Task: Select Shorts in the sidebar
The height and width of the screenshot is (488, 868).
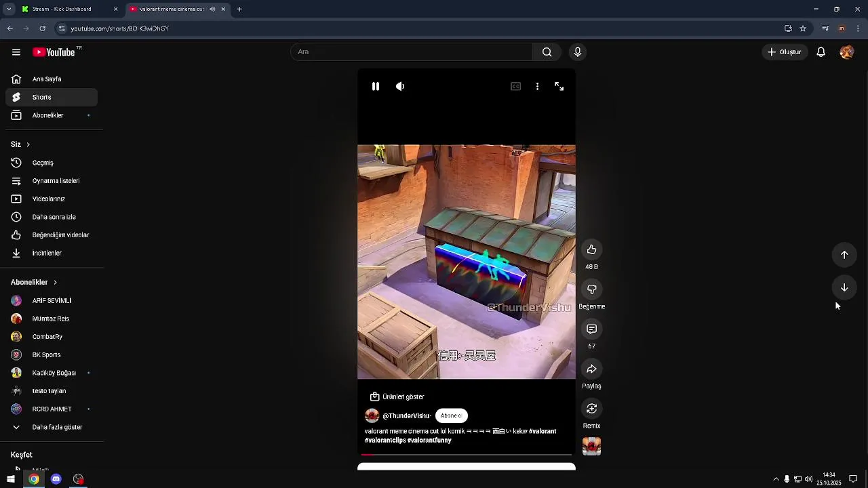Action: pos(52,97)
